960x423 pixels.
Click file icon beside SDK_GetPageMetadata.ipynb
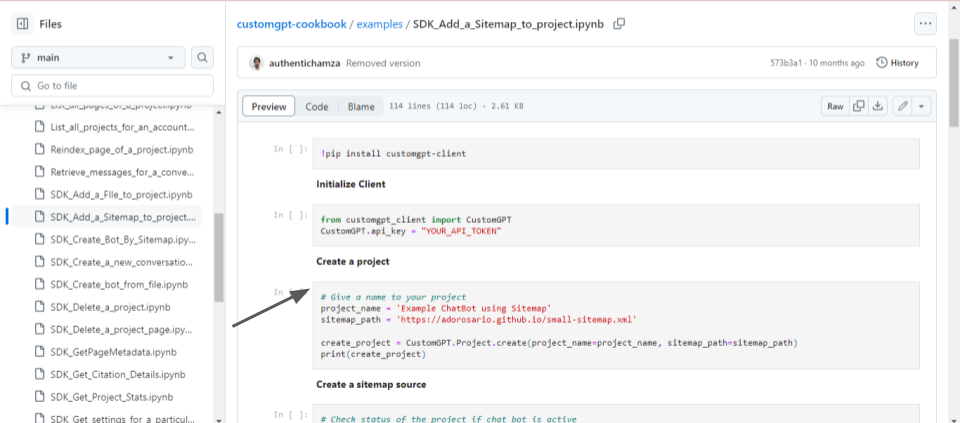(39, 352)
